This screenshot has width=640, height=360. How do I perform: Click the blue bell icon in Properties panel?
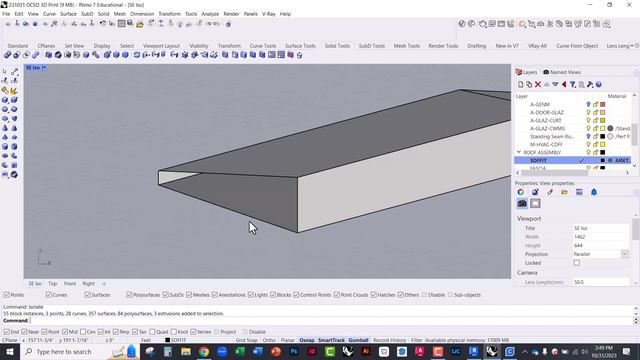click(594, 192)
